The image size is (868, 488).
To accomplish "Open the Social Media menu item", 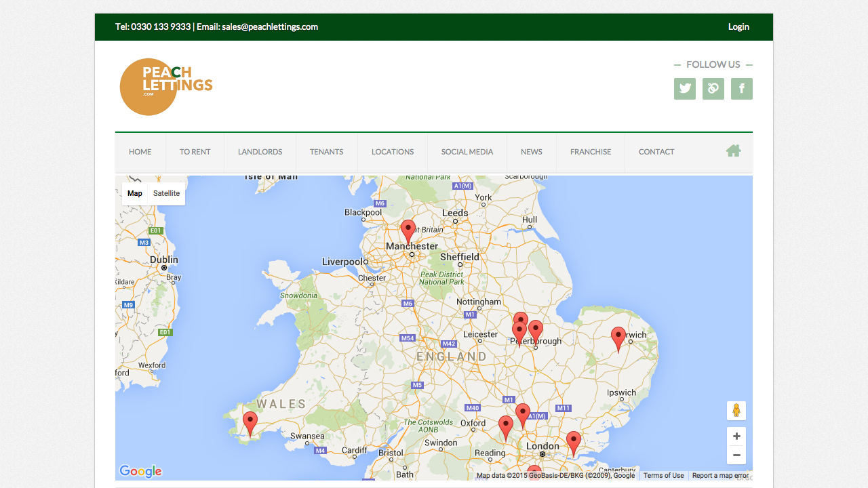I will tap(467, 152).
